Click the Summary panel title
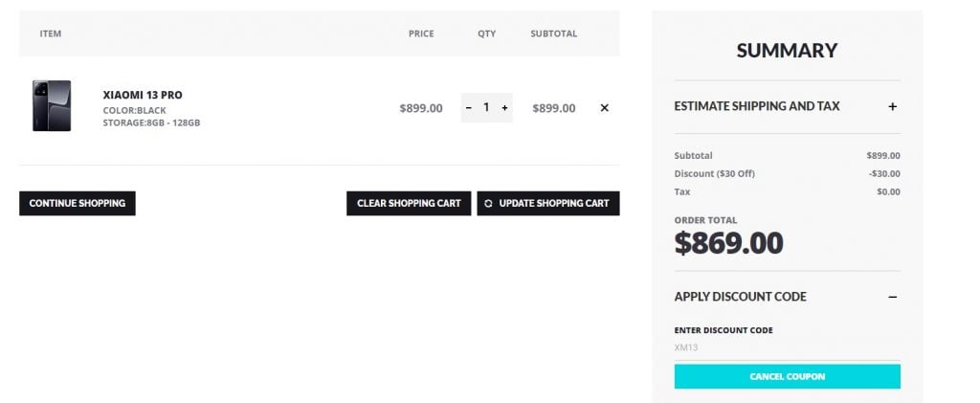The width and height of the screenshot is (980, 403). (787, 51)
